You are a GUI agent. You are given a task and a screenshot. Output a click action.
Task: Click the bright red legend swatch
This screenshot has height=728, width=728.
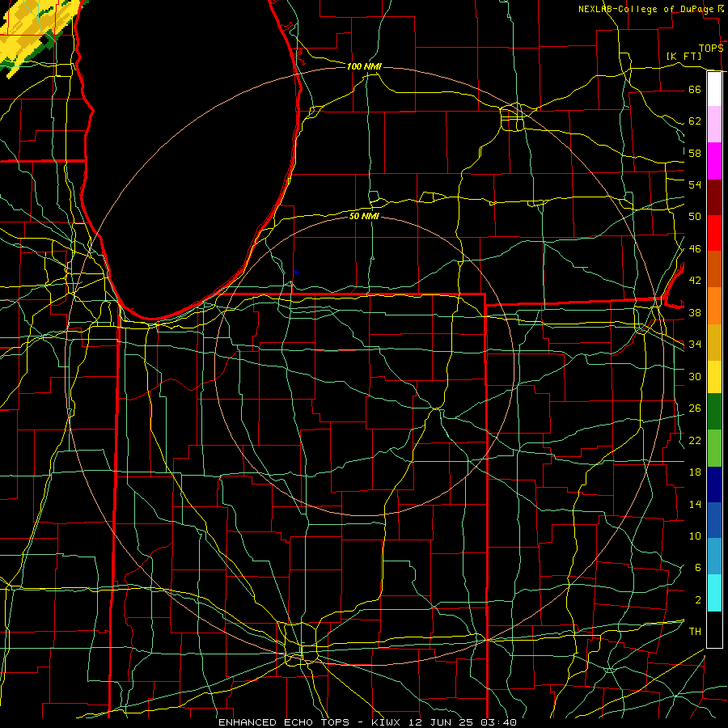pos(714,233)
